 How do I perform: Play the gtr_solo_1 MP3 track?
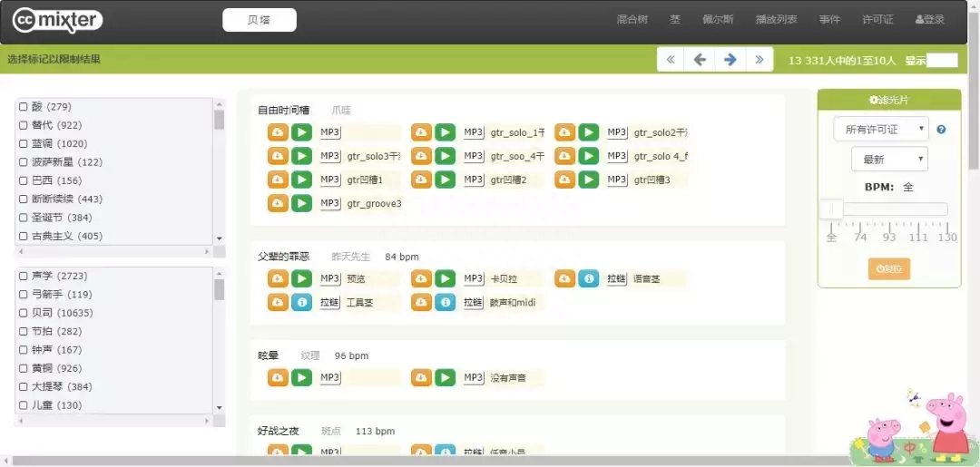[445, 132]
